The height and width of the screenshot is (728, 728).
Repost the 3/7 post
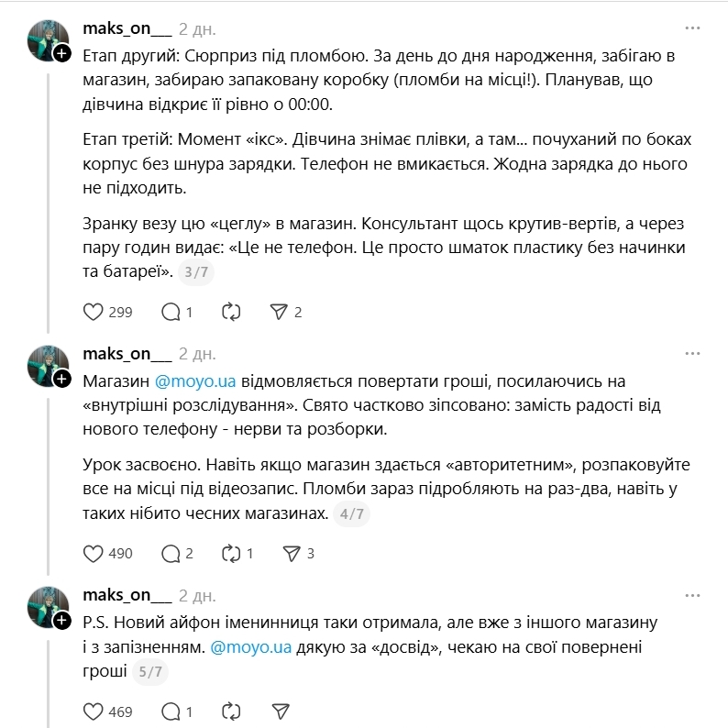pyautogui.click(x=232, y=312)
